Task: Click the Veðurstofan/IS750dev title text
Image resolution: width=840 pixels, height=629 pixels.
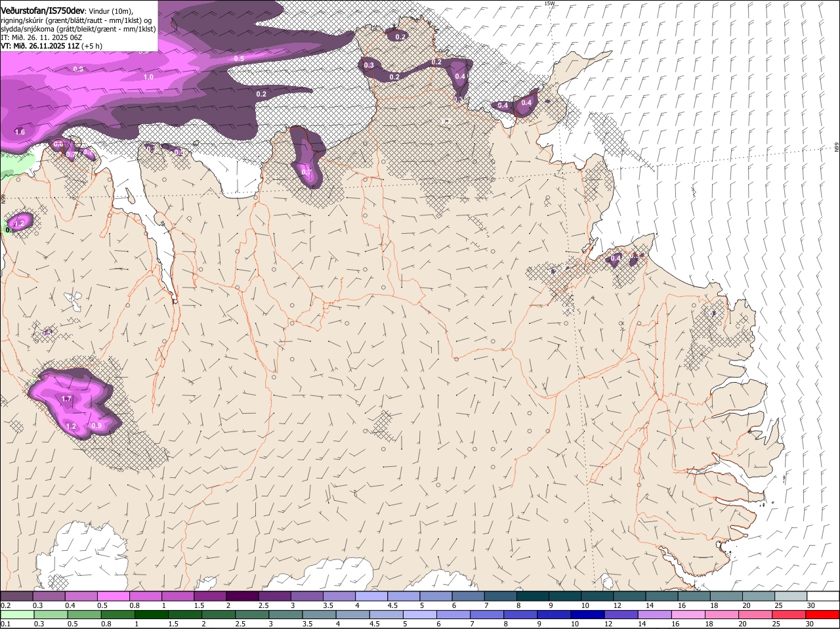Action: pos(43,11)
